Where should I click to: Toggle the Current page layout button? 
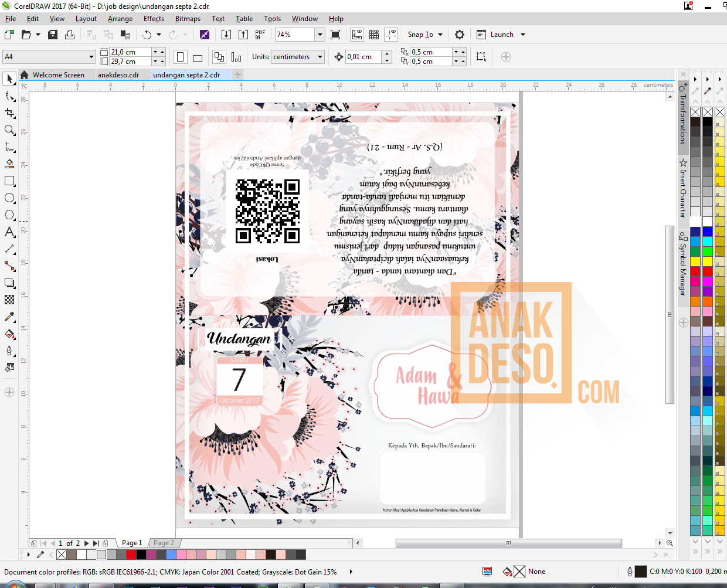(236, 57)
